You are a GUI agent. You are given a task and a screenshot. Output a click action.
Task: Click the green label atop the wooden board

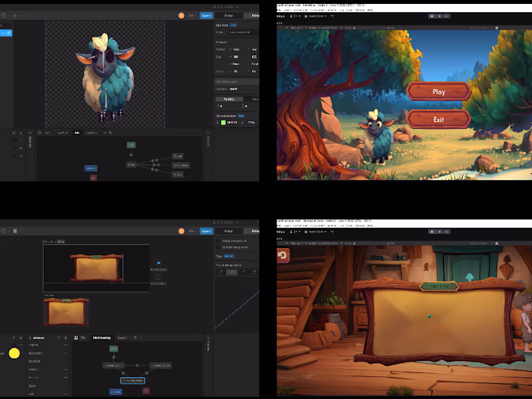click(440, 287)
